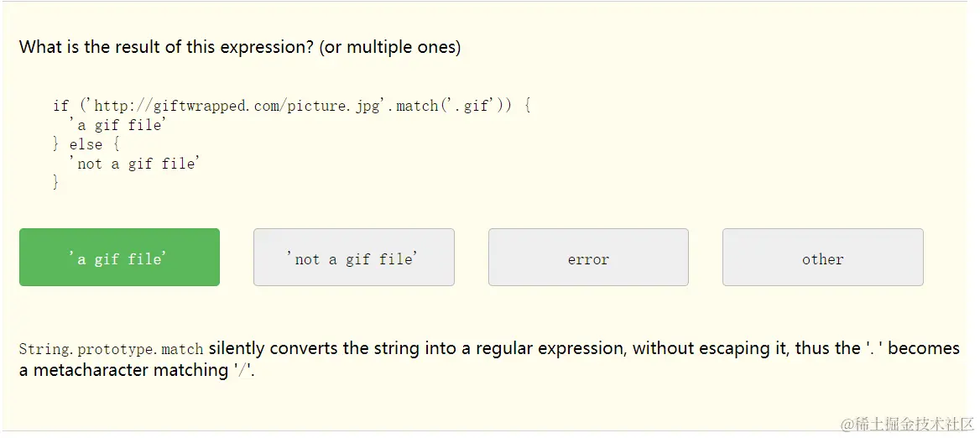Click the final closing brace of code
This screenshot has width=980, height=438.
pyautogui.click(x=56, y=182)
